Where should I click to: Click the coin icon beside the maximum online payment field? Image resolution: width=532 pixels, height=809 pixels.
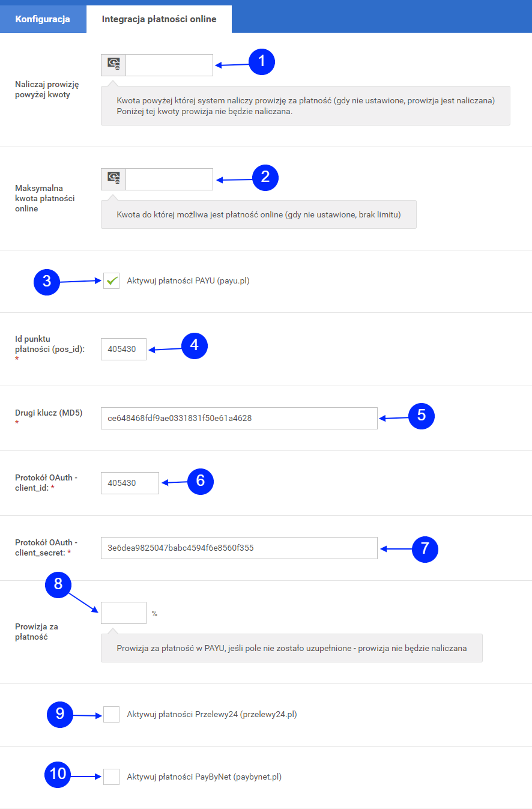[113, 179]
